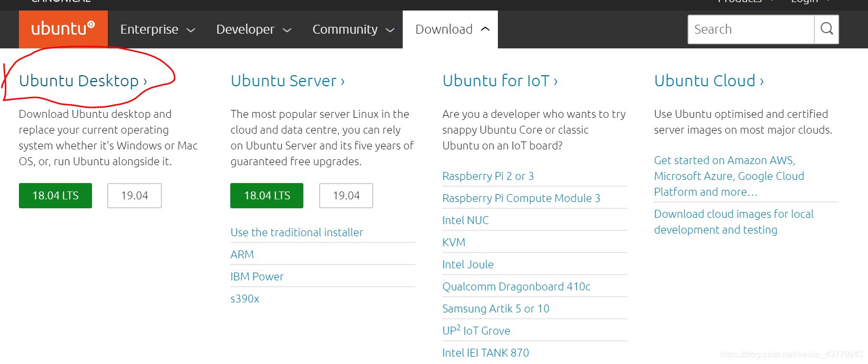Viewport: 868px width, 364px height.
Task: Download Ubuntu Desktop 19.04
Action: click(x=135, y=196)
